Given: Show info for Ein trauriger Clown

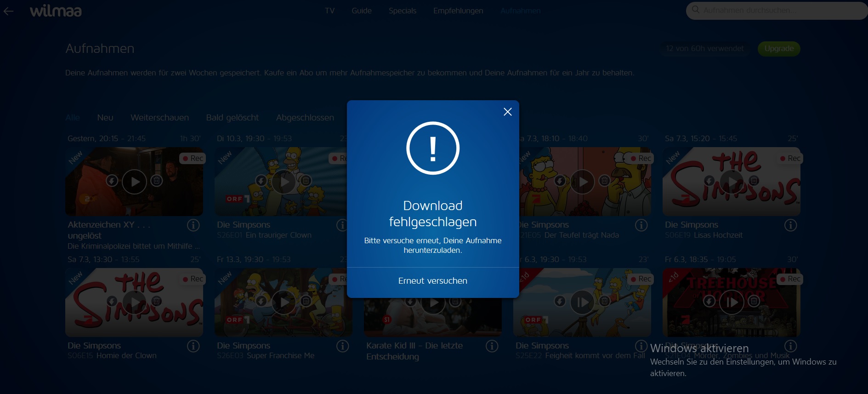Looking at the screenshot, I should click(342, 225).
